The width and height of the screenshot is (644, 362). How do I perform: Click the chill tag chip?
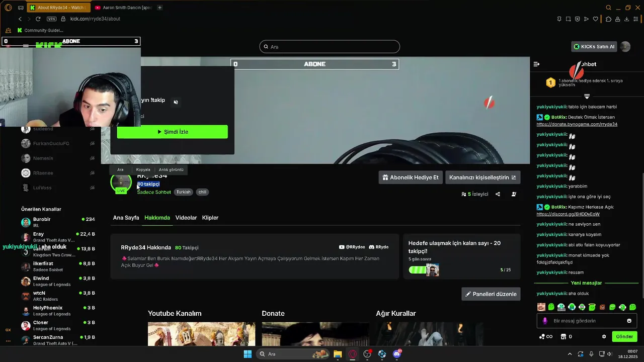[202, 192]
